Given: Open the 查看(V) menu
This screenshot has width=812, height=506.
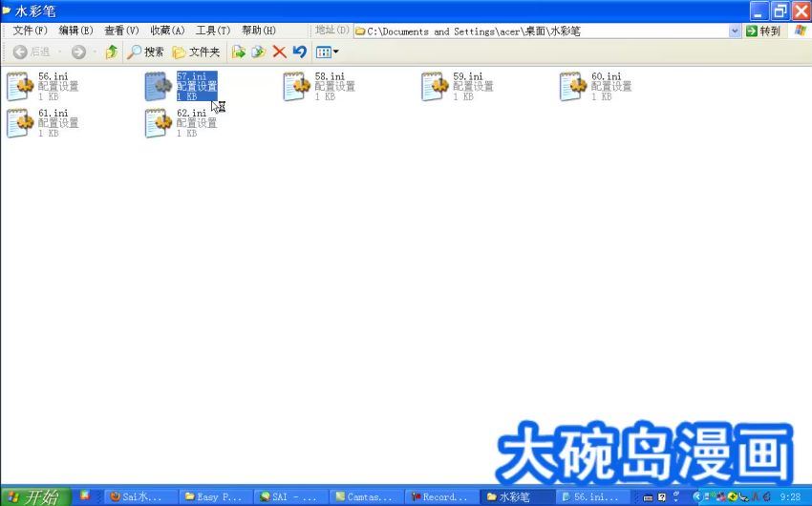Looking at the screenshot, I should coord(121,32).
